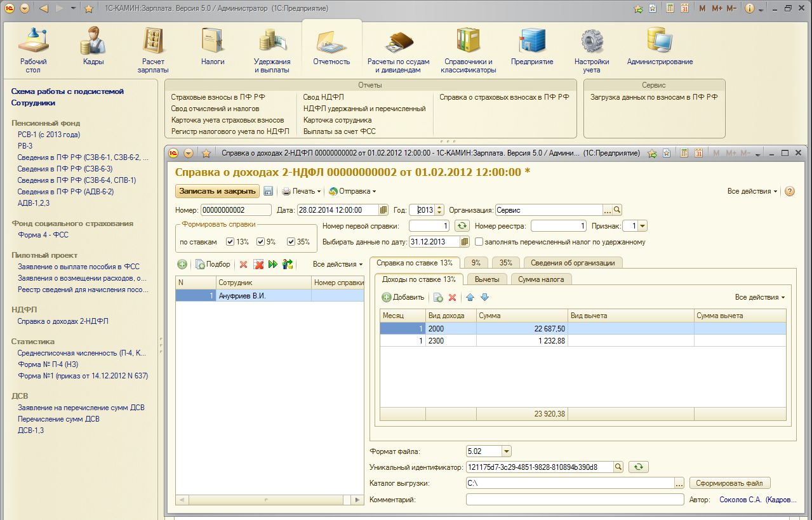Enable заполнять перечисленный налог по удержанному
Viewport: 812px width, 520px height.
point(479,242)
